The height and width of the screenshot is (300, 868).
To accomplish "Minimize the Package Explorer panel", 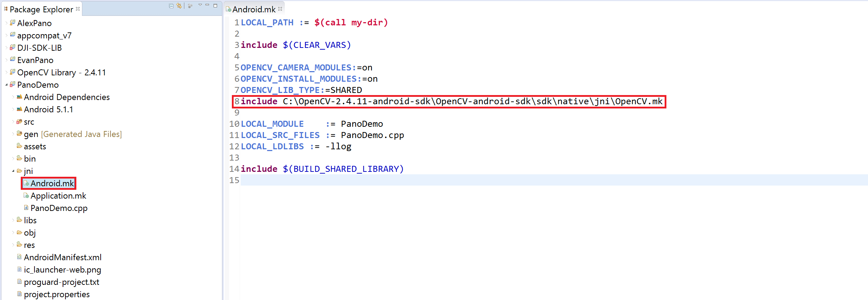I will coord(207,5).
